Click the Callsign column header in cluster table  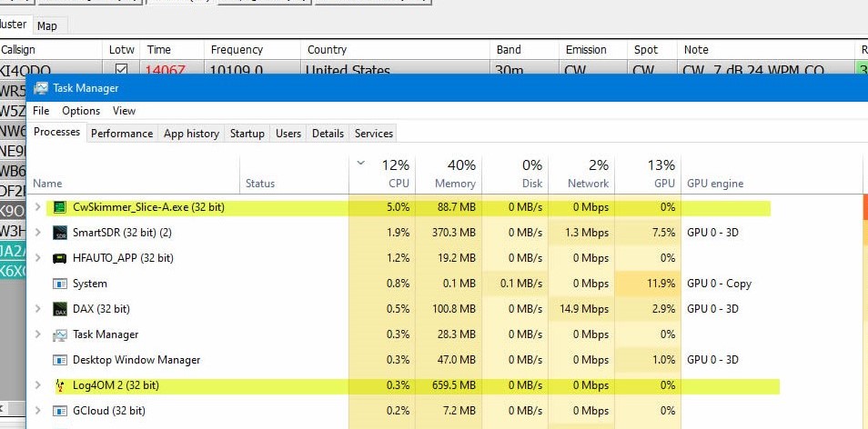[51, 50]
